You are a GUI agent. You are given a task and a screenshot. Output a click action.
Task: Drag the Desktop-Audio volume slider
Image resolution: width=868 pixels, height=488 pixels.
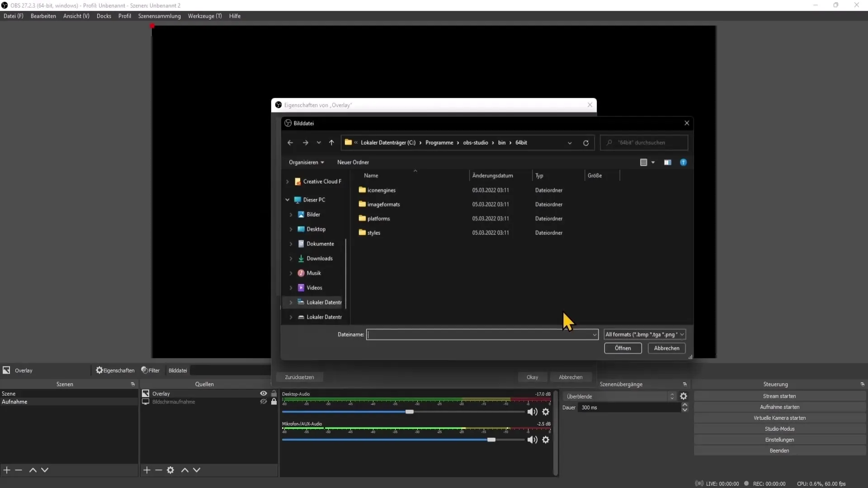410,411
